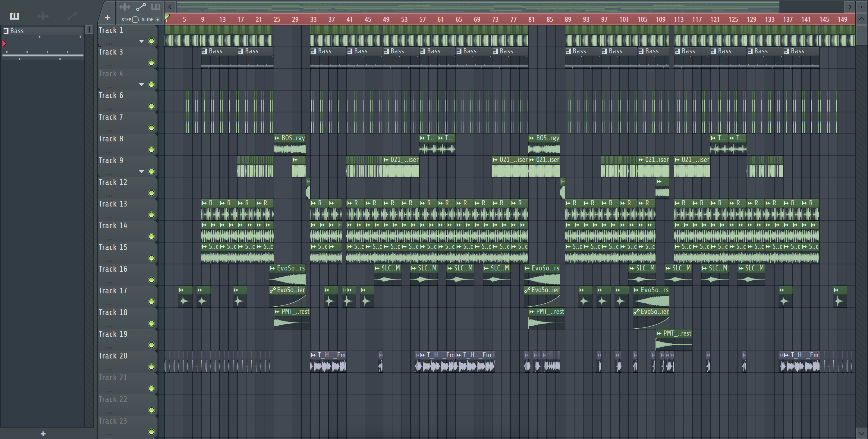
Task: Collapse Track 4 group with its arrow
Action: pyautogui.click(x=142, y=85)
